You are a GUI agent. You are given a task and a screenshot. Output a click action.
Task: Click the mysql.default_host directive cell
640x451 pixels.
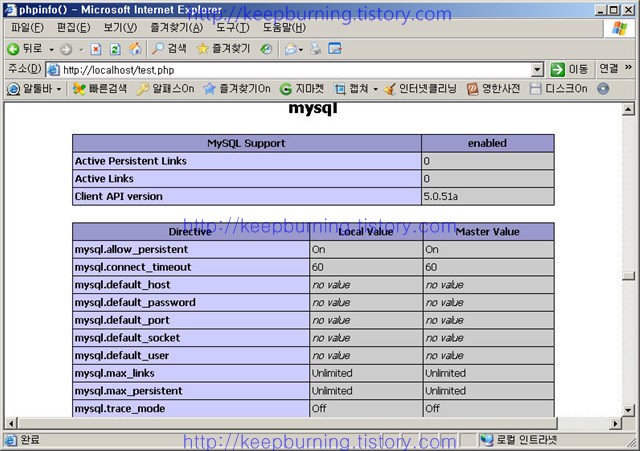[191, 284]
